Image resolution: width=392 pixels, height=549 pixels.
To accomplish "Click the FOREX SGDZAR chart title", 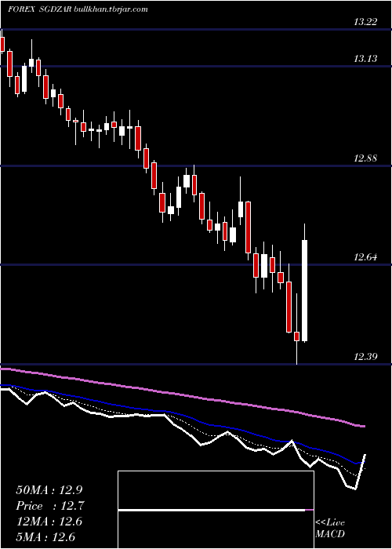I will [x=40, y=9].
